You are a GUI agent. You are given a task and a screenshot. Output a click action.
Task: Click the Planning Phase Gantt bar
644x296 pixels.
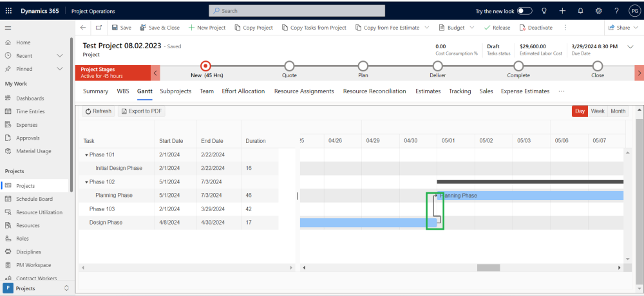(530, 196)
